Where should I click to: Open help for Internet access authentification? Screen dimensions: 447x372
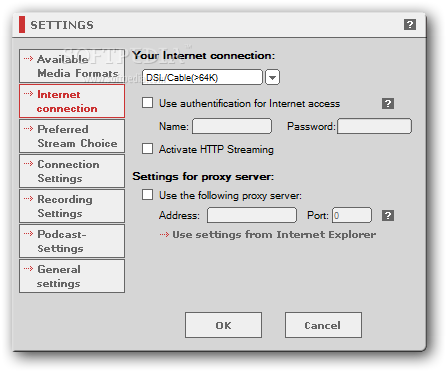coord(388,104)
